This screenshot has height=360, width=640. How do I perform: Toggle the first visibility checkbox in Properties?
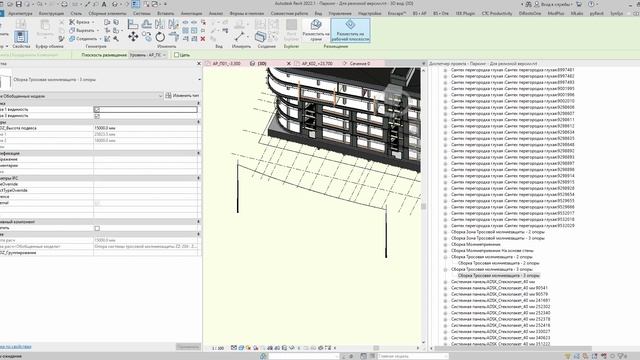pos(97,109)
